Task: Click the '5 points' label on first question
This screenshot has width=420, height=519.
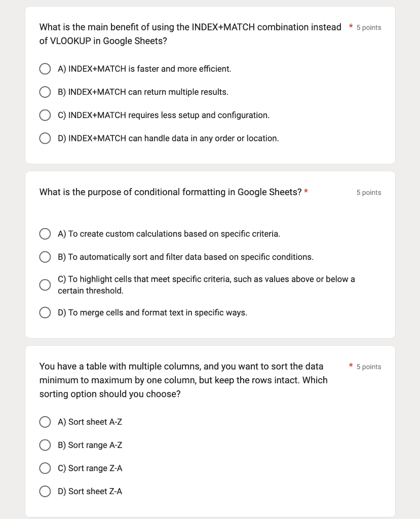Action: (x=369, y=27)
